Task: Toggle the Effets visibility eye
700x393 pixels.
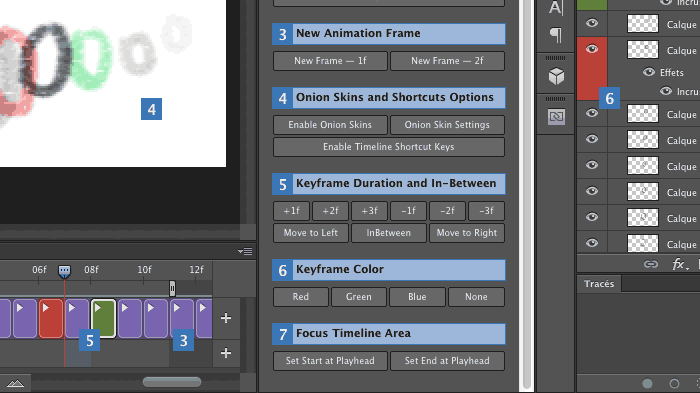Action: pos(649,72)
